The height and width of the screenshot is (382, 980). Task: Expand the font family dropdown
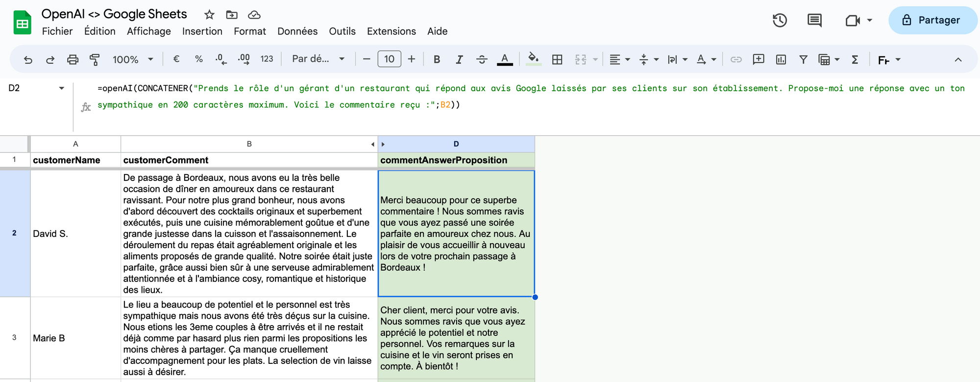(318, 59)
